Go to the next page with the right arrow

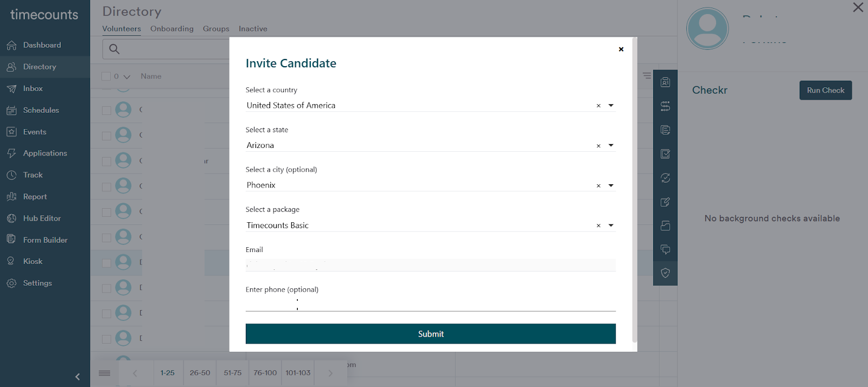(330, 373)
